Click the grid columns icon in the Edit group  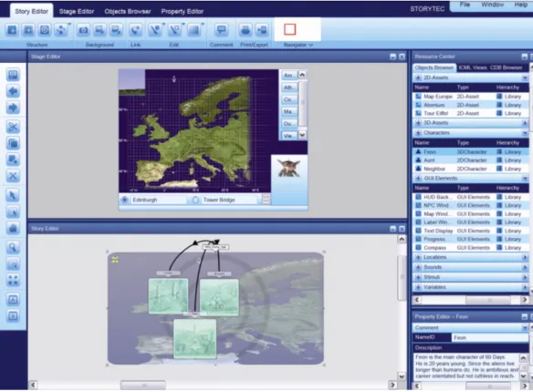pyautogui.click(x=194, y=30)
